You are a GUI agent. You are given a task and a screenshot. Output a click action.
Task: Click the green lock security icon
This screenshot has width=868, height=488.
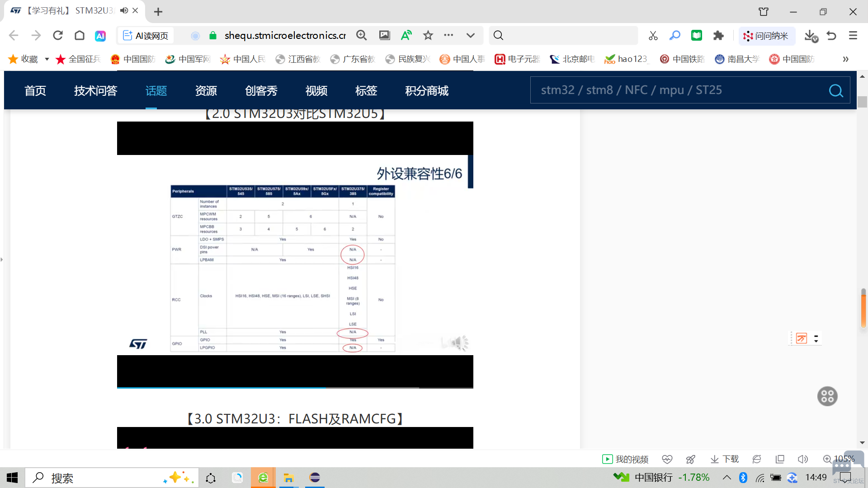(x=213, y=36)
